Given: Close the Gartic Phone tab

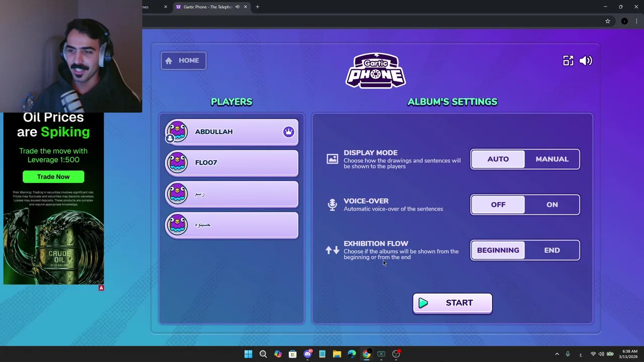Looking at the screenshot, I should [246, 7].
